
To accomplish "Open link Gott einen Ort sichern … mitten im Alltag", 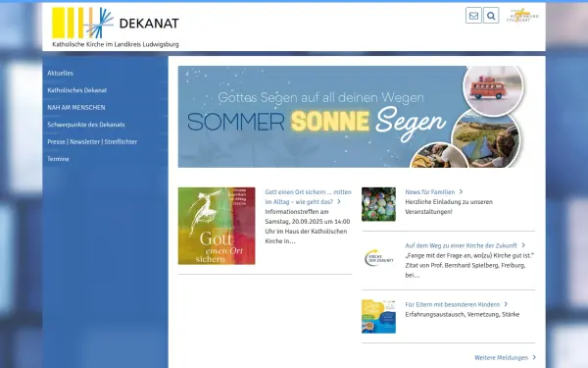I will point(309,197).
